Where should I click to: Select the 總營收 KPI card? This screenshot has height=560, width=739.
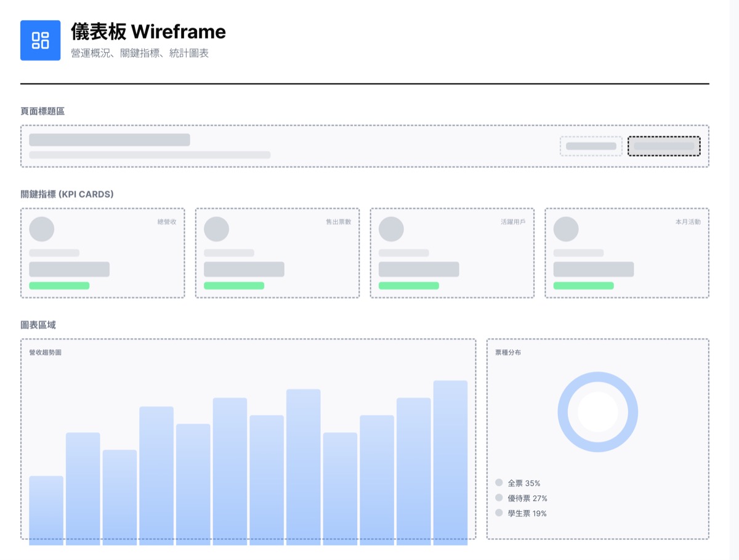(103, 253)
